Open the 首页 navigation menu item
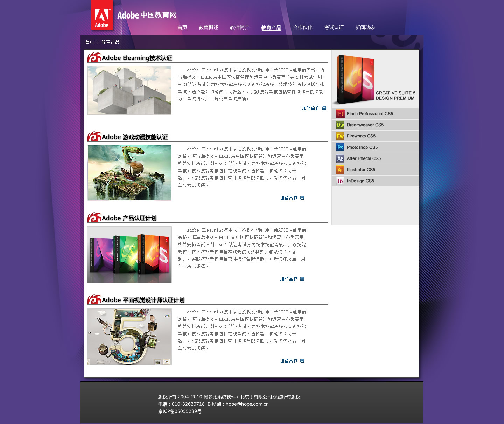The height and width of the screenshot is (424, 504). (x=182, y=27)
